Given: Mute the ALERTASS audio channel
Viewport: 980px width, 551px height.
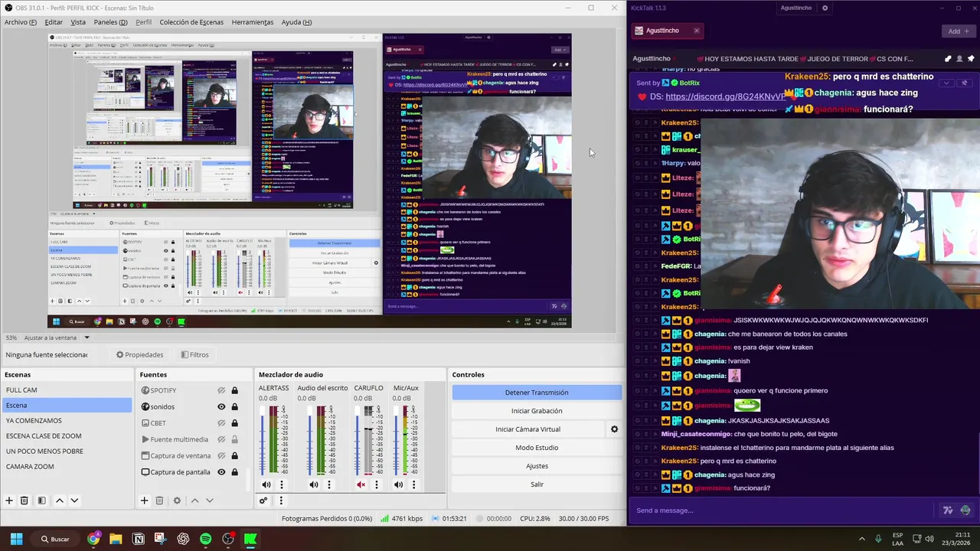Looking at the screenshot, I should point(266,484).
